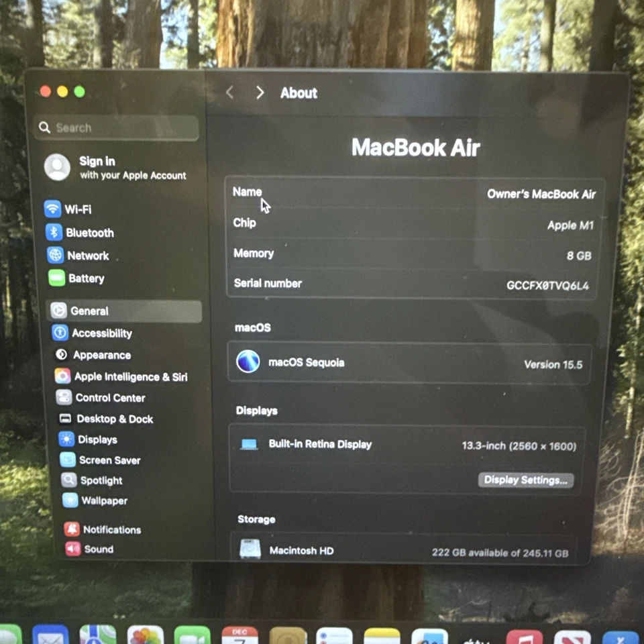
Task: Open Wallpaper settings
Action: coord(103,500)
